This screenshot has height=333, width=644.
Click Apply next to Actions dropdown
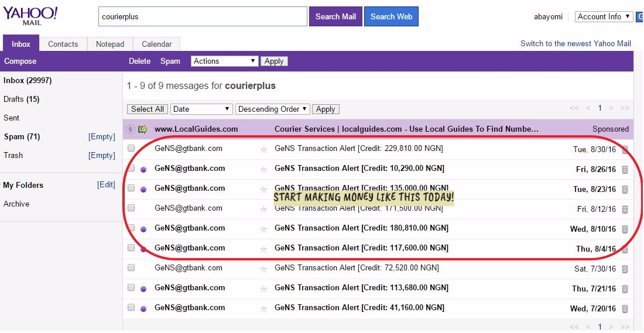(x=274, y=61)
